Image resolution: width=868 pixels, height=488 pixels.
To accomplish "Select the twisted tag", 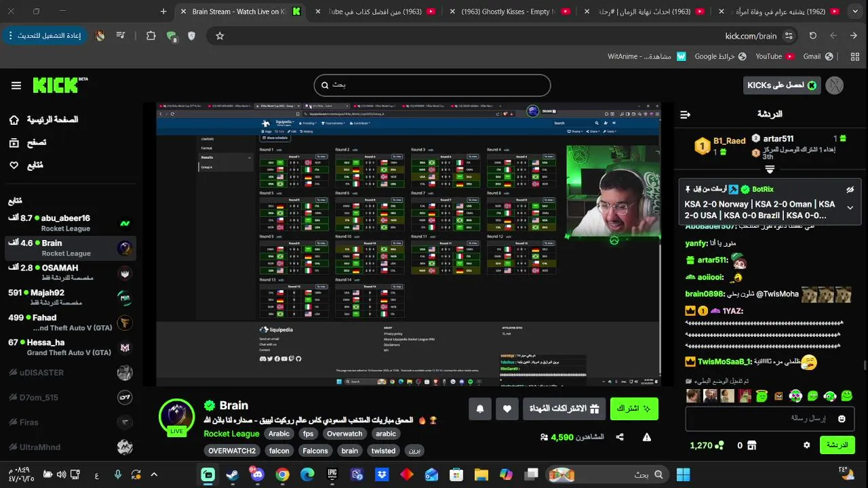I will click(383, 451).
